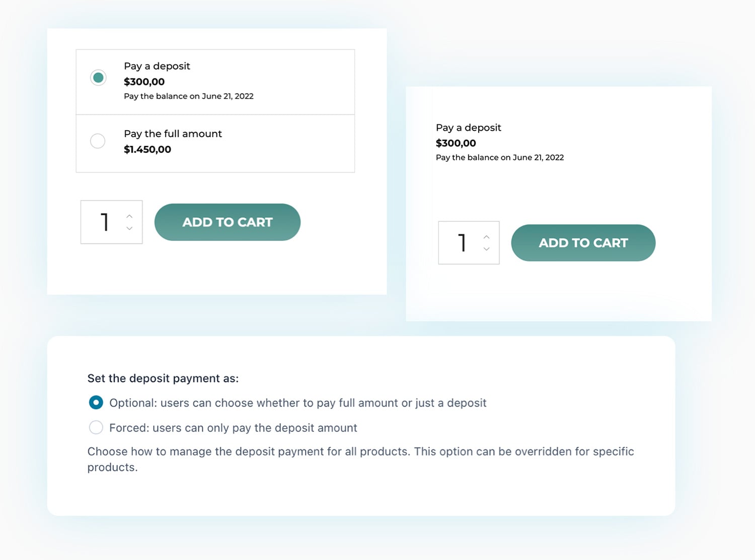Screen dimensions: 755x560
Task: Increase quantity with the right card's up arrow
Action: point(486,236)
